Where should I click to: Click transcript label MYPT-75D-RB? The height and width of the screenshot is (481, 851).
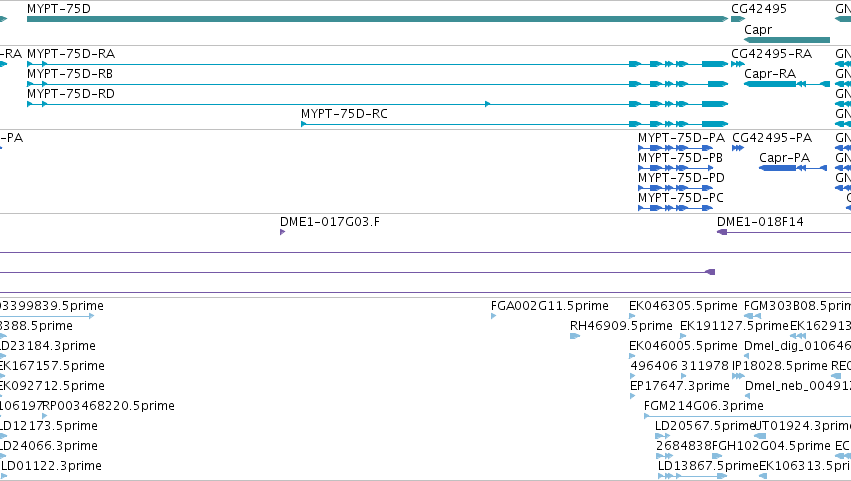click(70, 74)
